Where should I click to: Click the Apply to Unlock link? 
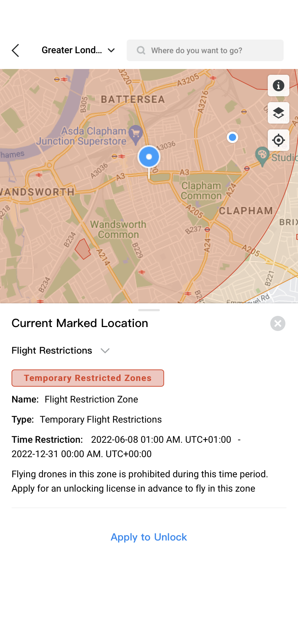149,537
